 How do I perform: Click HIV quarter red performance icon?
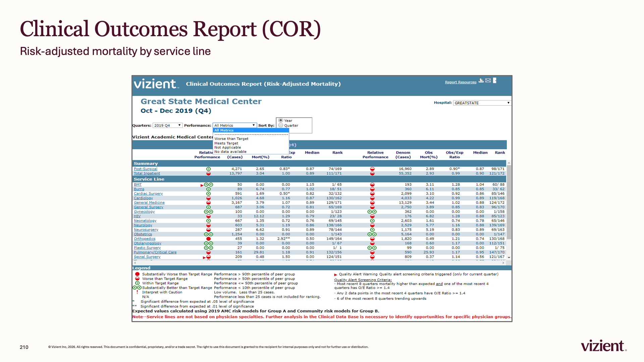coord(208,216)
